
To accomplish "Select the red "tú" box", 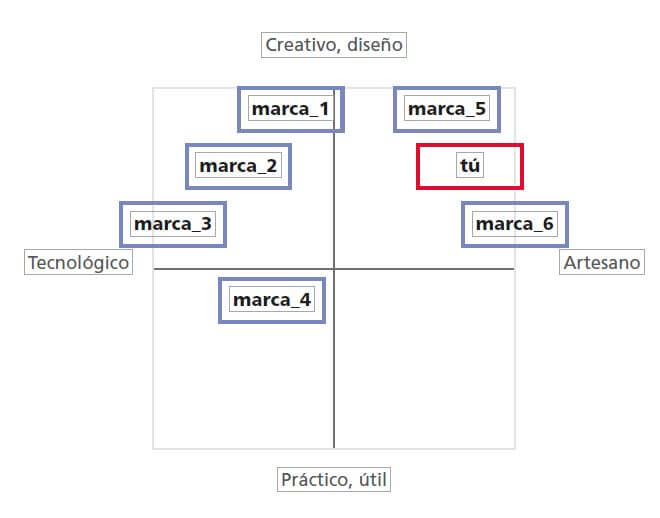I will click(x=470, y=166).
